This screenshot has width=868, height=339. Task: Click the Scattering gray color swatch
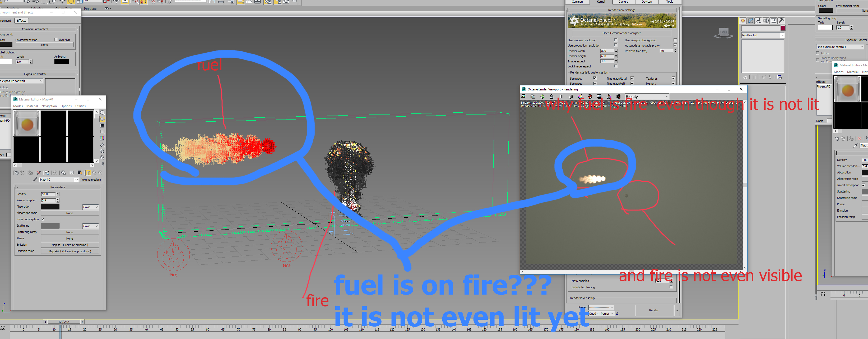click(50, 226)
